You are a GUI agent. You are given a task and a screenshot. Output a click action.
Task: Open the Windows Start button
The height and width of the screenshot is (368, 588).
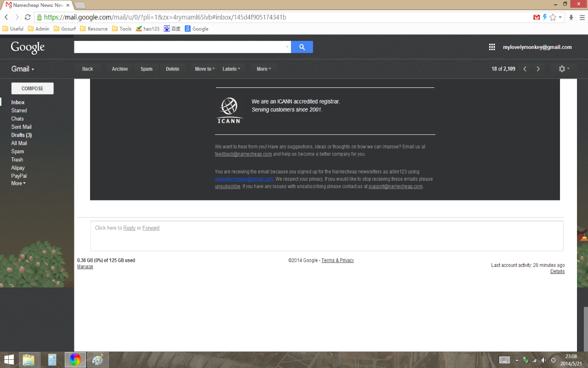click(9, 360)
